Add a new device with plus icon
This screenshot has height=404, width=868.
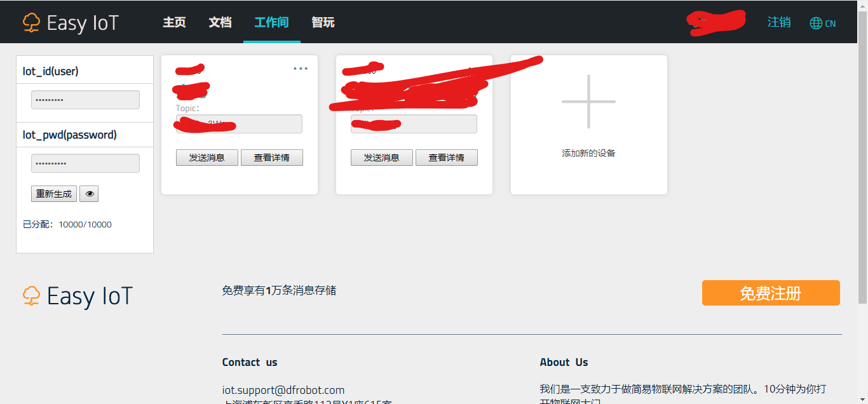pos(588,102)
